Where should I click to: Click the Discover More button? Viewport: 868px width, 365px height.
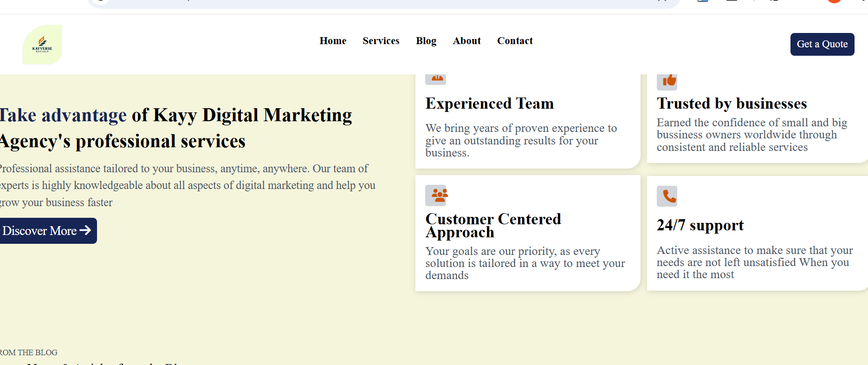coord(47,231)
